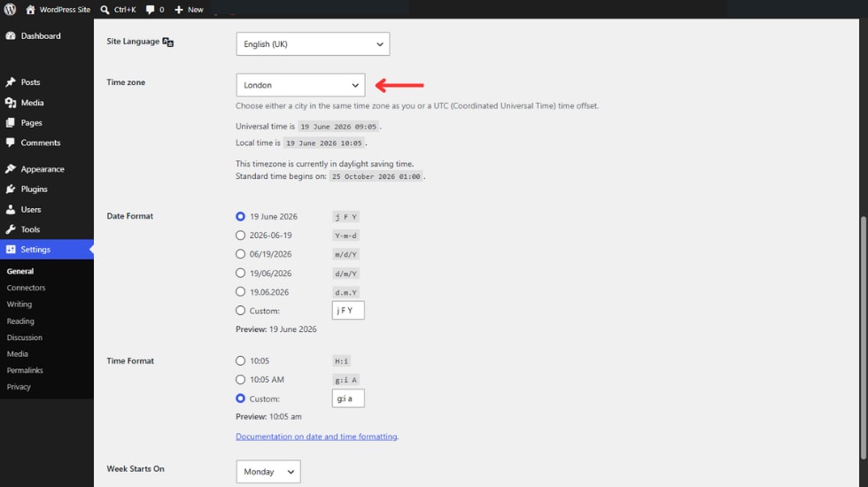The image size is (868, 487).
Task: Click the Posts pushpin icon
Action: [11, 81]
